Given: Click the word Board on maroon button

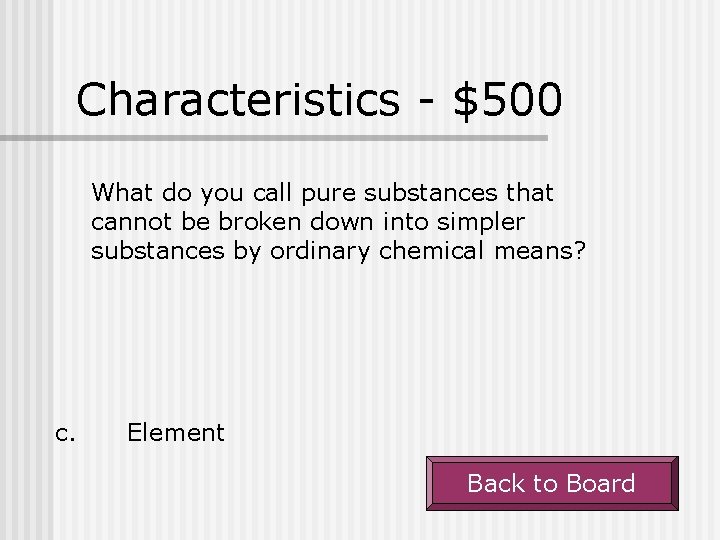Looking at the screenshot, I should click(x=601, y=484).
